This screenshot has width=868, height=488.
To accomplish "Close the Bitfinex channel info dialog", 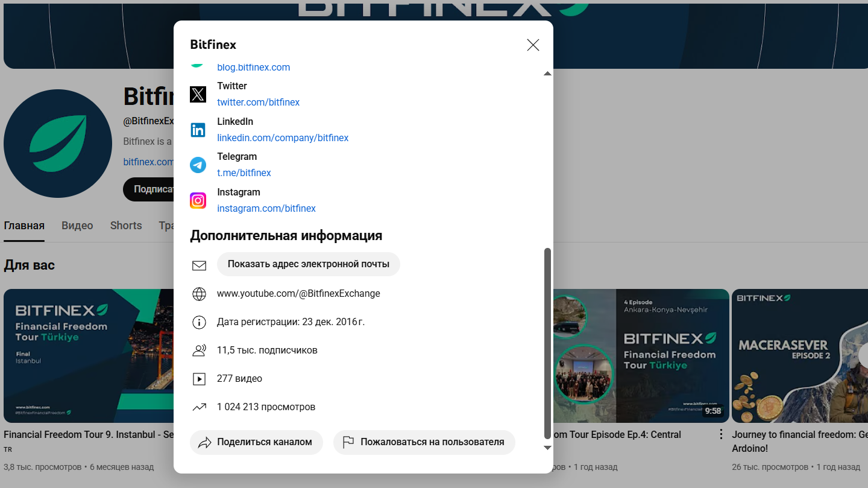I will [533, 45].
